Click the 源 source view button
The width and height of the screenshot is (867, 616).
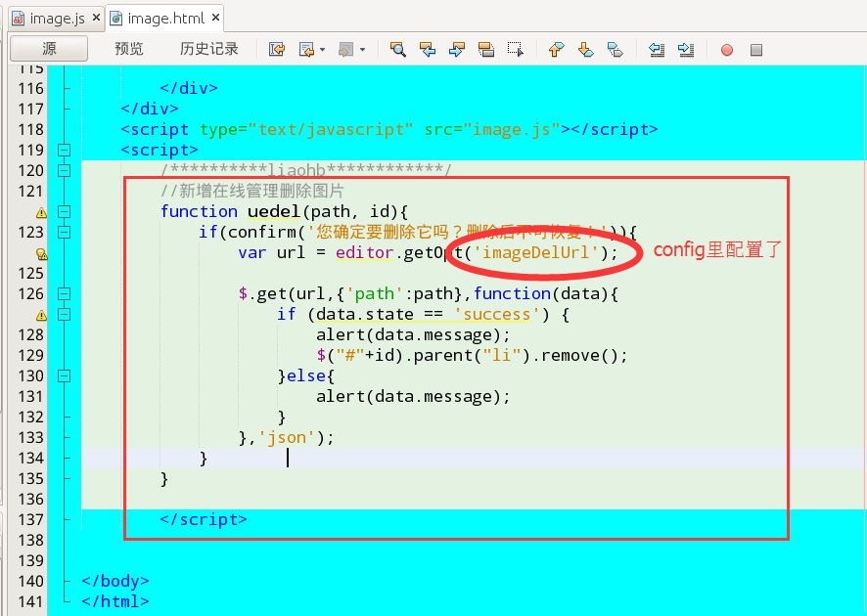(49, 49)
